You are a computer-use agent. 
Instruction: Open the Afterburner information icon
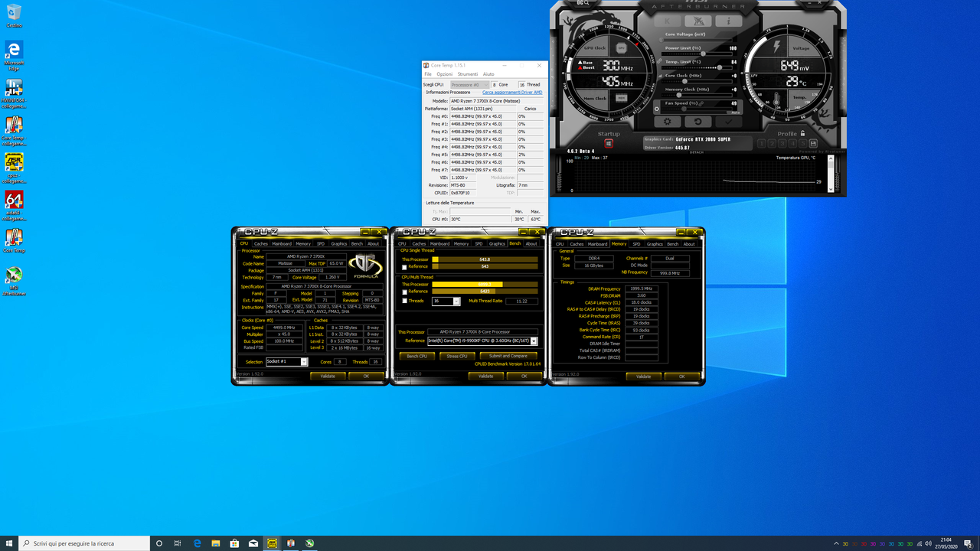[729, 21]
